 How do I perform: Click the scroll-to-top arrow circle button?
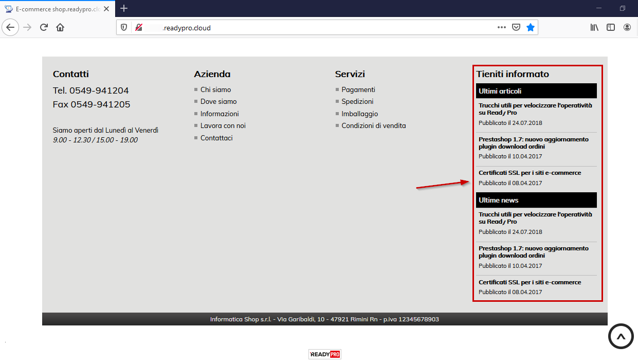coord(621,337)
